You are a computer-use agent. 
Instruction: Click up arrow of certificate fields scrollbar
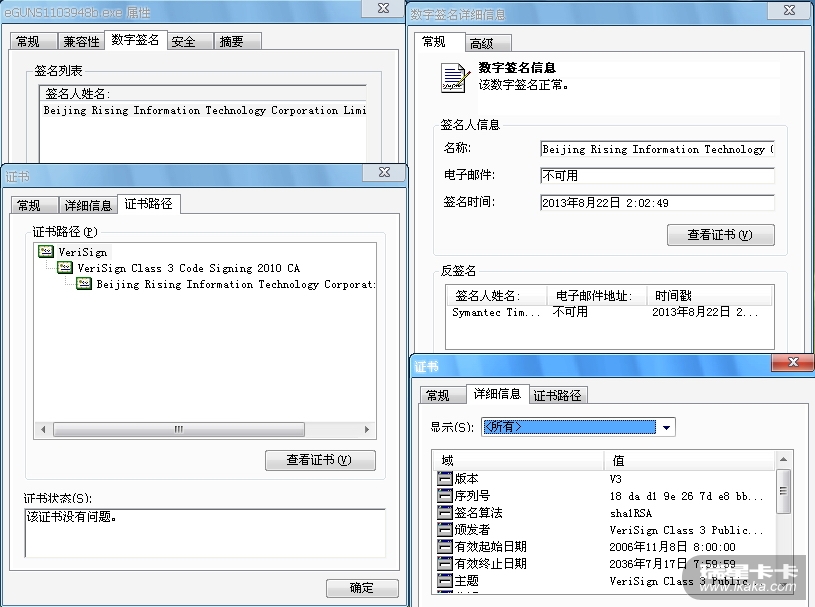coord(783,460)
